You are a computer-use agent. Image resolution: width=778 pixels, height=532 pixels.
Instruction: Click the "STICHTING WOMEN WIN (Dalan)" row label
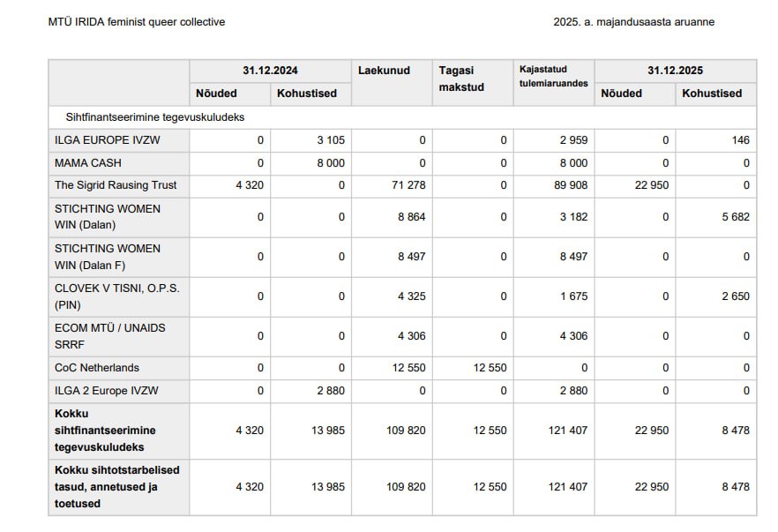pyautogui.click(x=108, y=217)
